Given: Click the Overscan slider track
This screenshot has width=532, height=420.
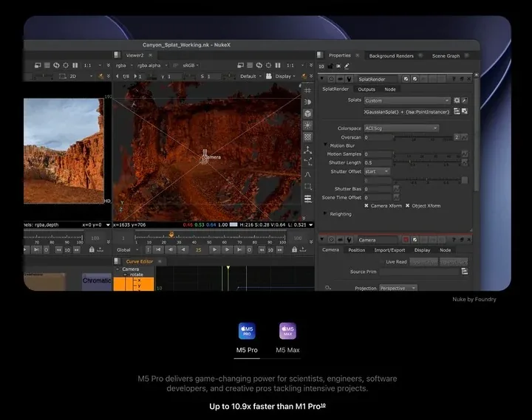Looking at the screenshot, I should pyautogui.click(x=423, y=137).
